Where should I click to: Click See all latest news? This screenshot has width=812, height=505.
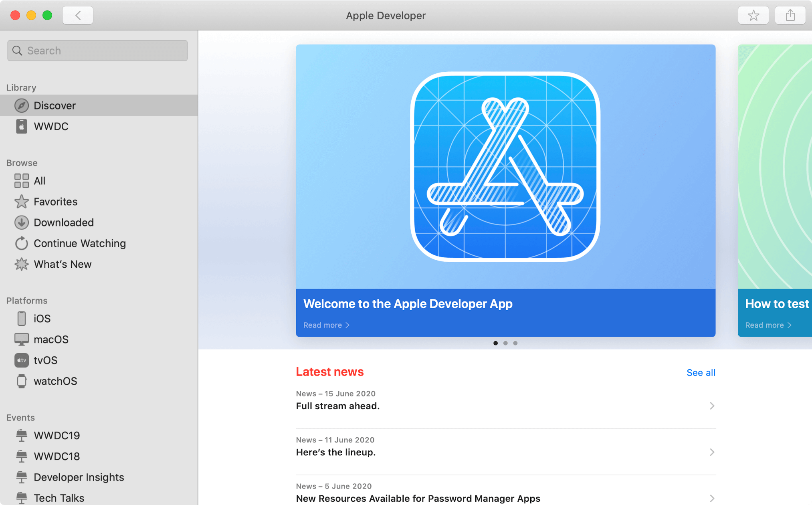pos(701,372)
